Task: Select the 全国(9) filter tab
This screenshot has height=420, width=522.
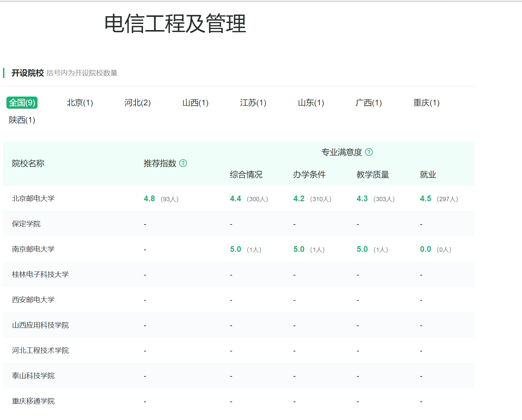Action: tap(22, 103)
